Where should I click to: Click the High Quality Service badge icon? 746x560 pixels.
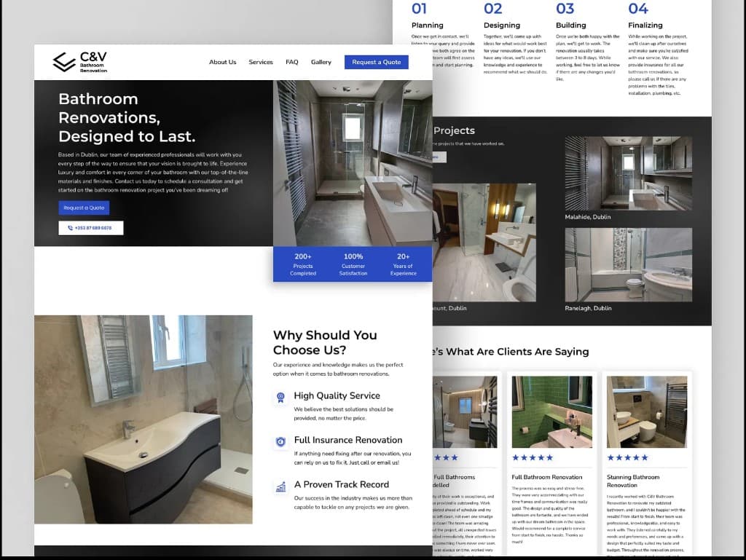click(x=280, y=398)
